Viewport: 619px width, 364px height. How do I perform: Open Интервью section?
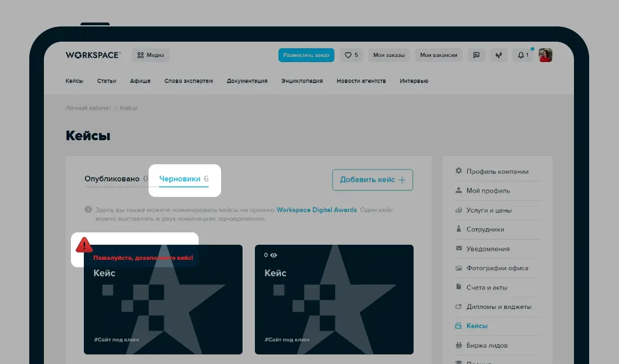click(414, 81)
